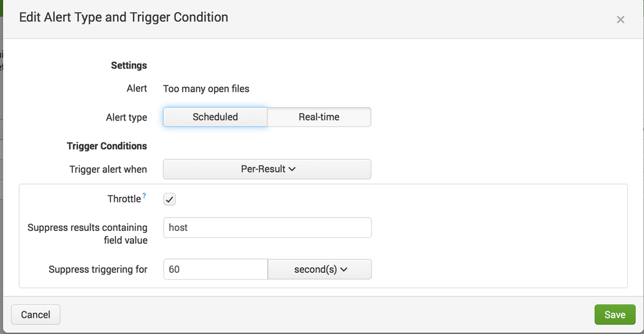Select the Scheduled alert type
Image resolution: width=644 pixels, height=334 pixels.
(x=215, y=117)
